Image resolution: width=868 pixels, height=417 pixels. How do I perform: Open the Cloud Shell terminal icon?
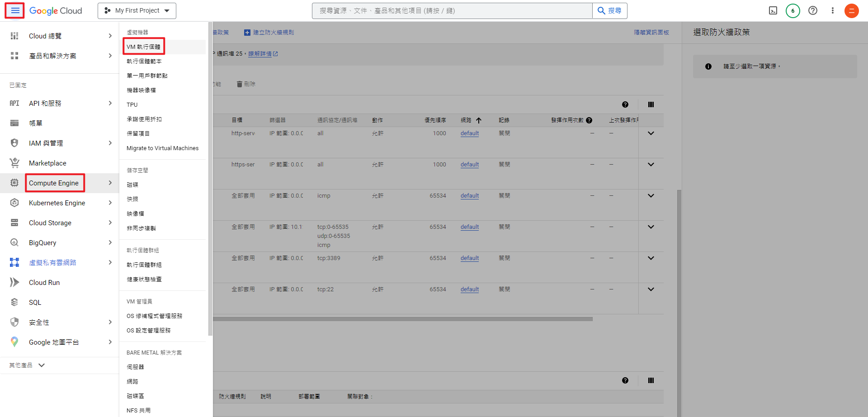773,10
